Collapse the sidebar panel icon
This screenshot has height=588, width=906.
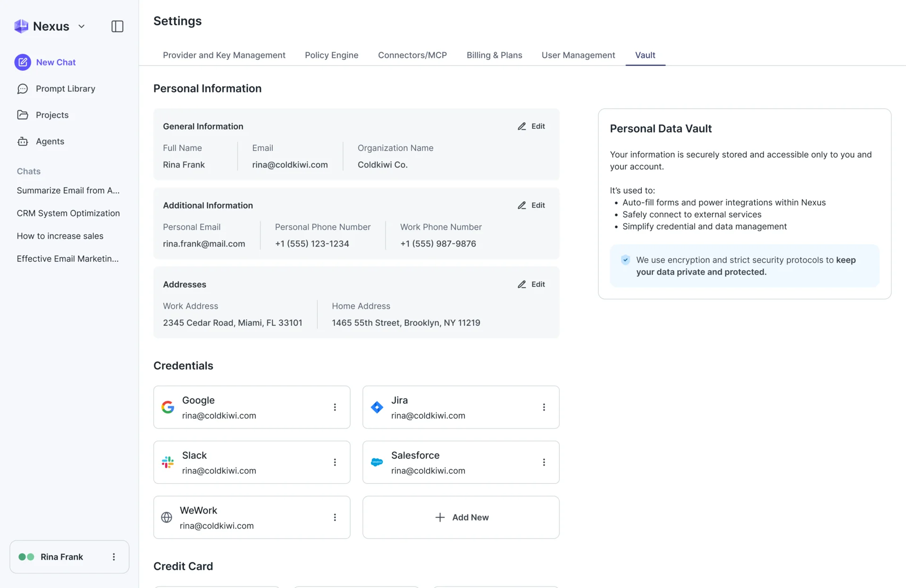coord(117,26)
